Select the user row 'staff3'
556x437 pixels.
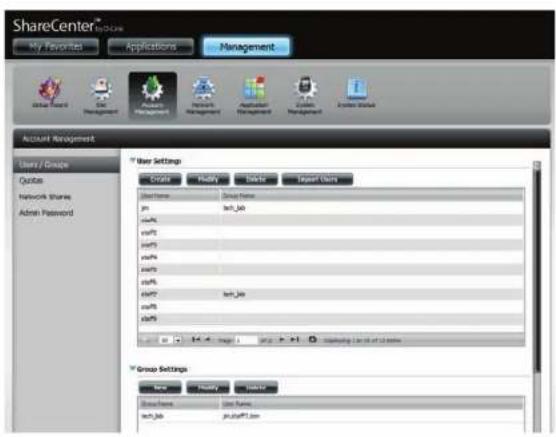[331, 245]
